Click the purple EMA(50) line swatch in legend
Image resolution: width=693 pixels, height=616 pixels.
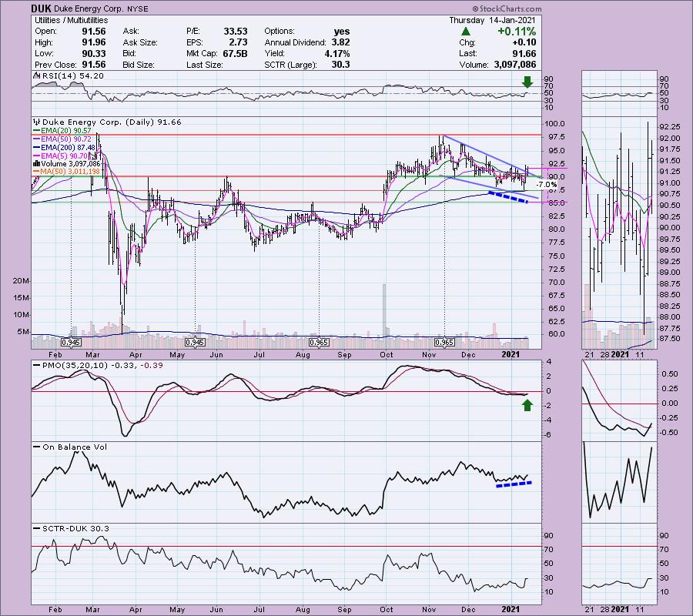[x=37, y=139]
